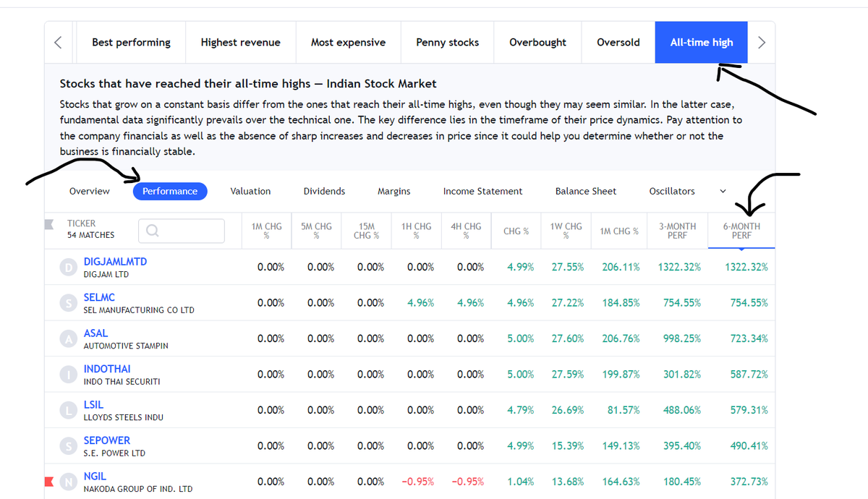This screenshot has height=499, width=868.
Task: Click the NAKODA GROUP OF IND. LTD name
Action: click(138, 489)
